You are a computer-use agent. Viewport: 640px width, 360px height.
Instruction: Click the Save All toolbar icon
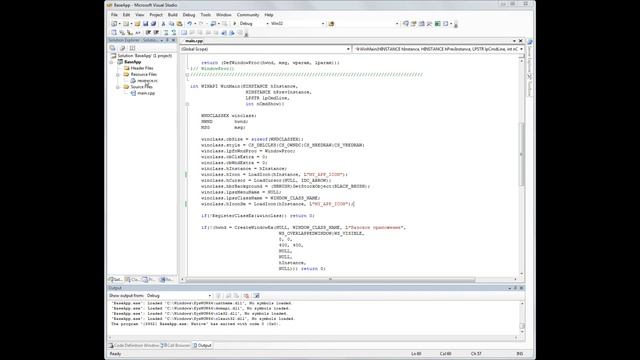click(x=153, y=24)
